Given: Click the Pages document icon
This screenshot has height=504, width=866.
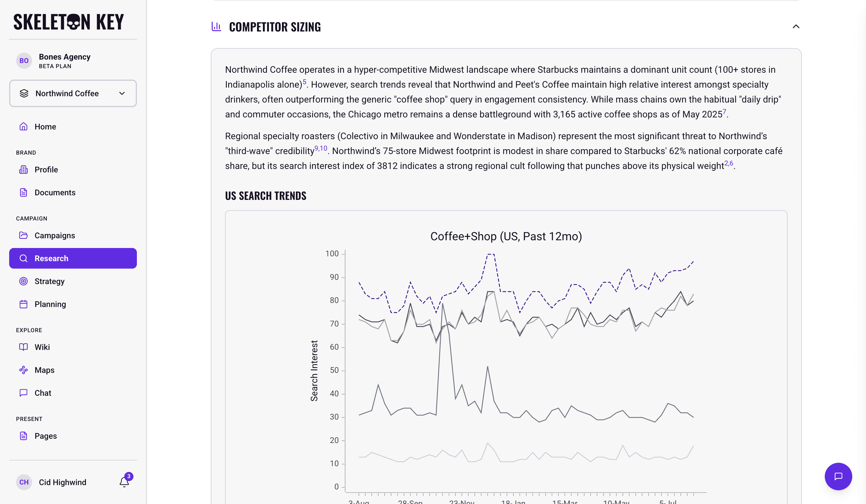Looking at the screenshot, I should [x=23, y=436].
